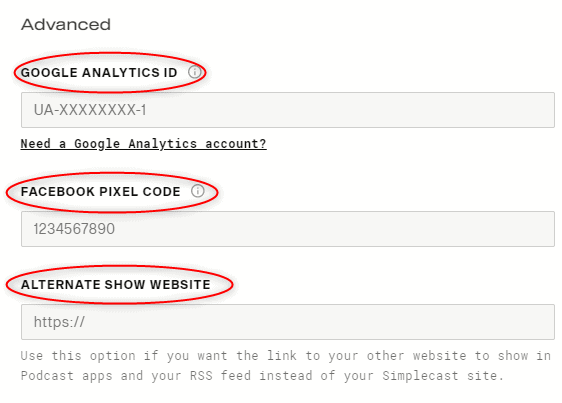The height and width of the screenshot is (403, 562).
Task: Click into the Facebook Pixel Code field
Action: point(288,229)
